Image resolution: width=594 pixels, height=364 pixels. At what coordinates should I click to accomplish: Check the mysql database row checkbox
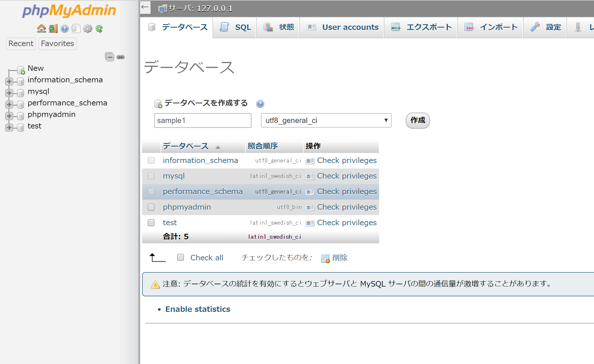point(151,176)
